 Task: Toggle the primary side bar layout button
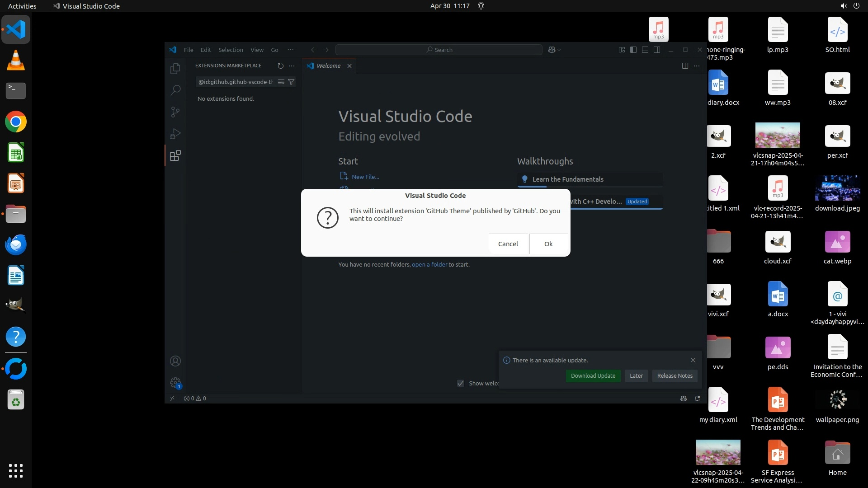click(x=633, y=50)
